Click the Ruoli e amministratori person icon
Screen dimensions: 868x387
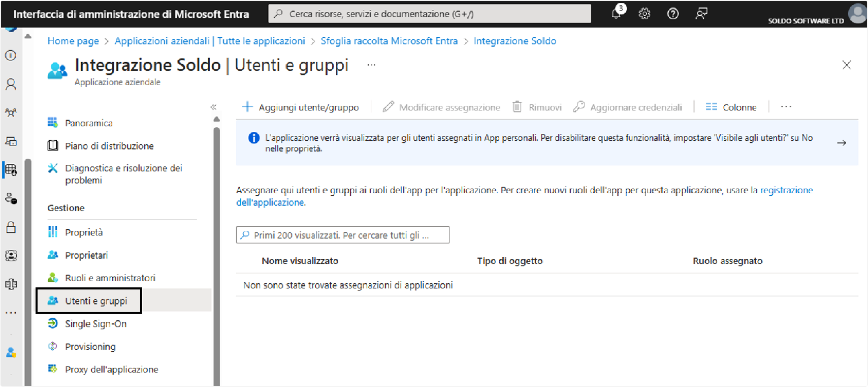53,277
